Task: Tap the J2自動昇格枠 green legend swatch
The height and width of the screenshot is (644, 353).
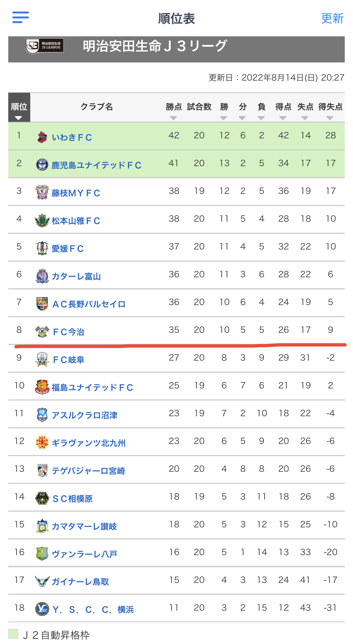Action: 13,634
